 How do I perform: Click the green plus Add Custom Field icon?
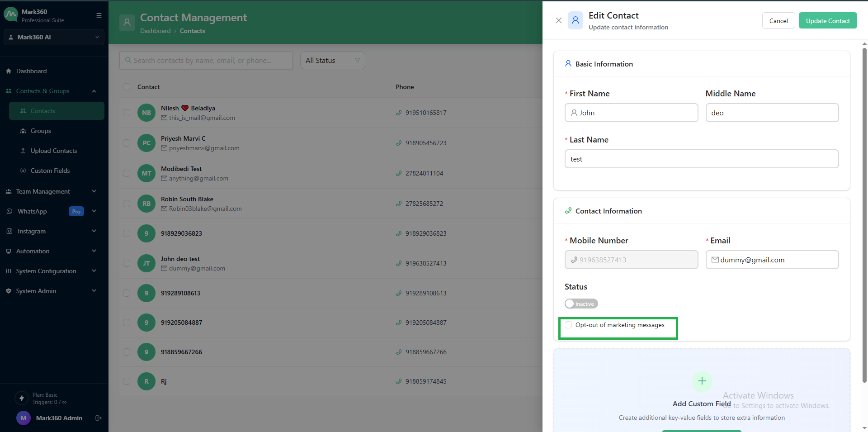coord(702,381)
